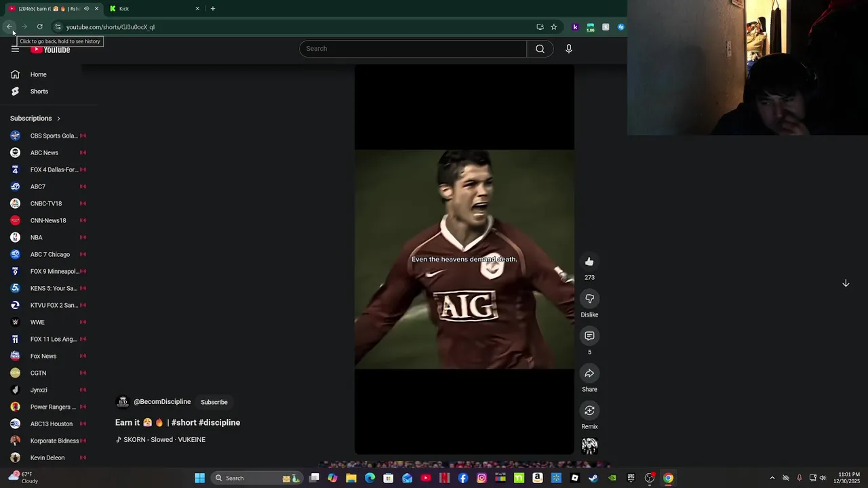Go to the next short with down arrow
The width and height of the screenshot is (868, 488).
click(x=846, y=283)
